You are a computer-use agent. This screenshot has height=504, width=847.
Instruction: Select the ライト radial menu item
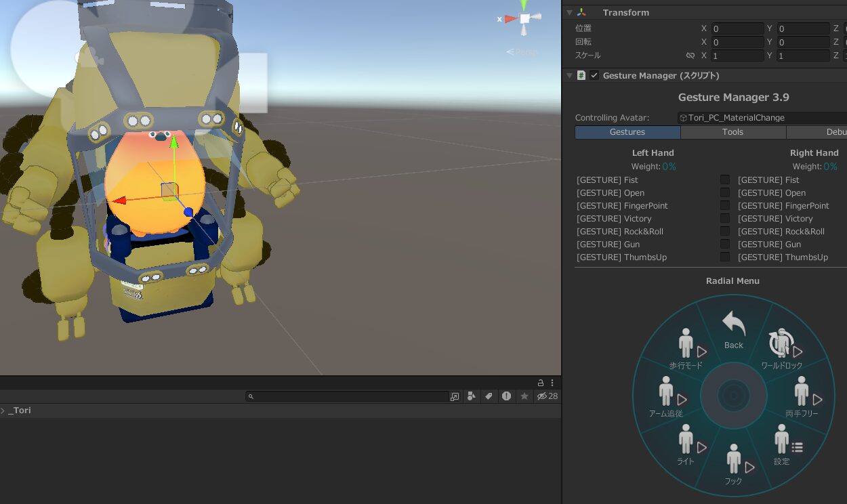point(686,444)
